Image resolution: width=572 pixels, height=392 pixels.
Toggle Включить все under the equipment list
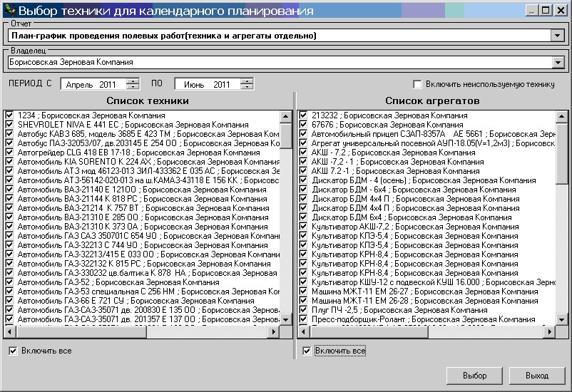tap(14, 351)
